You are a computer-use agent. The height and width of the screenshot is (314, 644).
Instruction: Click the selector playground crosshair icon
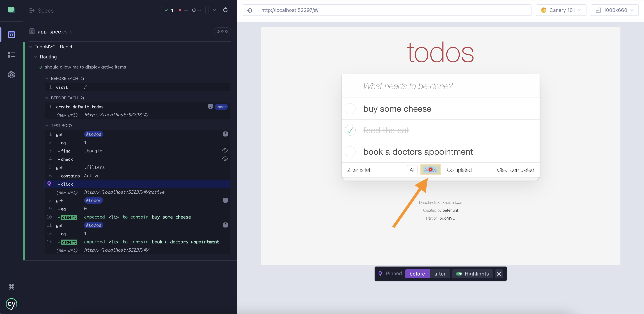pyautogui.click(x=250, y=10)
